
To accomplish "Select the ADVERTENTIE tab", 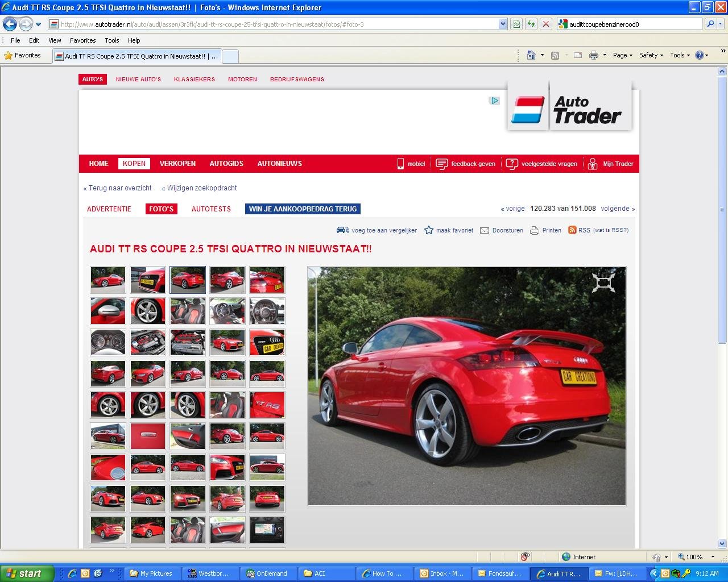I will pos(109,209).
